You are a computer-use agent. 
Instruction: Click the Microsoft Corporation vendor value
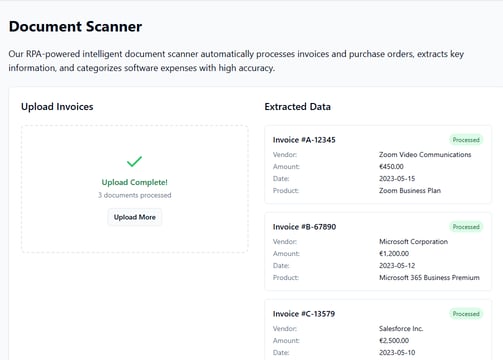(413, 242)
